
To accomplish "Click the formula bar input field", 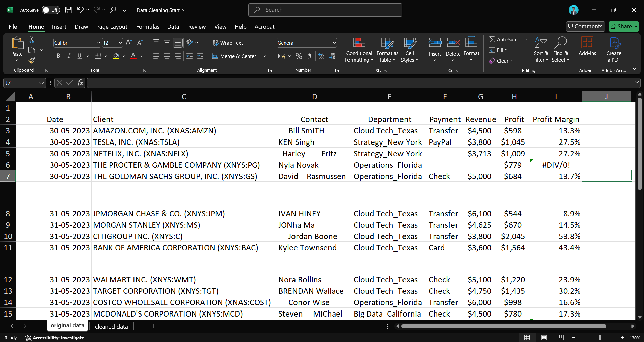I will [x=360, y=83].
